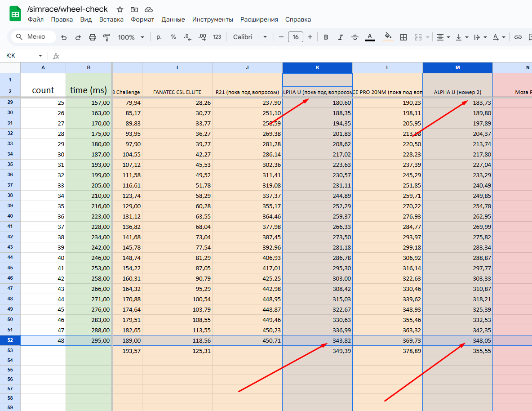
Task: Click cell with value 348,05
Action: click(457, 340)
